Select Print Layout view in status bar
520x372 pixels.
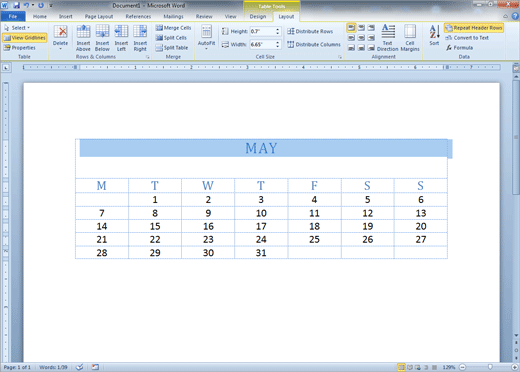click(402, 367)
